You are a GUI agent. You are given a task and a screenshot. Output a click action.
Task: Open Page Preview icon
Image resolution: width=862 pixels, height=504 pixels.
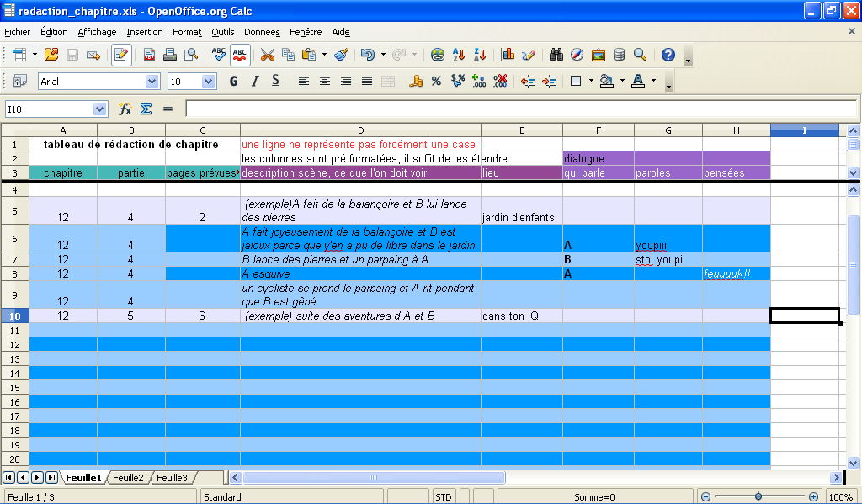tap(191, 55)
